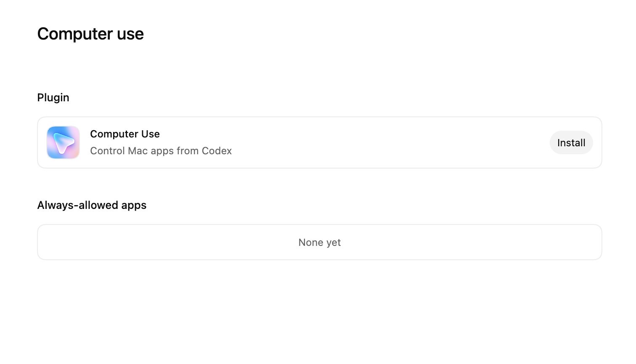The image size is (636, 364).
Task: Click "Computer" in the page heading
Action: tap(75, 34)
